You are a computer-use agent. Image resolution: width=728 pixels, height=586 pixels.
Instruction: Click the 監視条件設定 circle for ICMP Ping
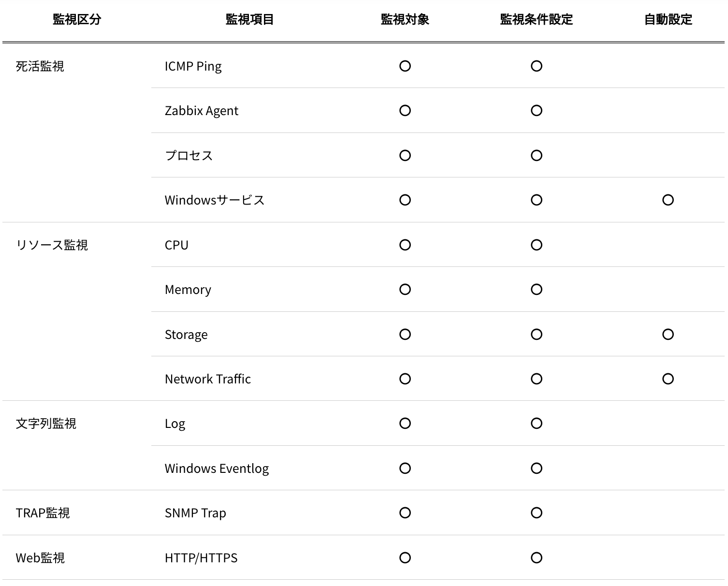click(x=537, y=66)
